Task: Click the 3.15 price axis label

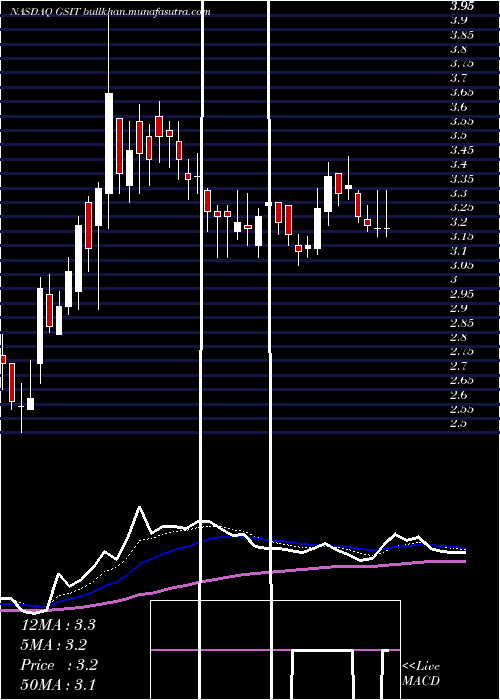Action: (x=464, y=236)
